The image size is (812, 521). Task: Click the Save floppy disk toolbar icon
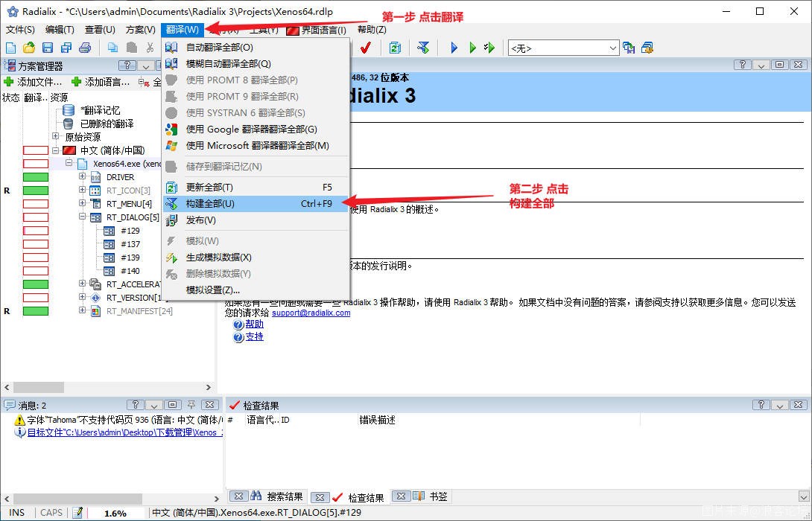coord(48,48)
